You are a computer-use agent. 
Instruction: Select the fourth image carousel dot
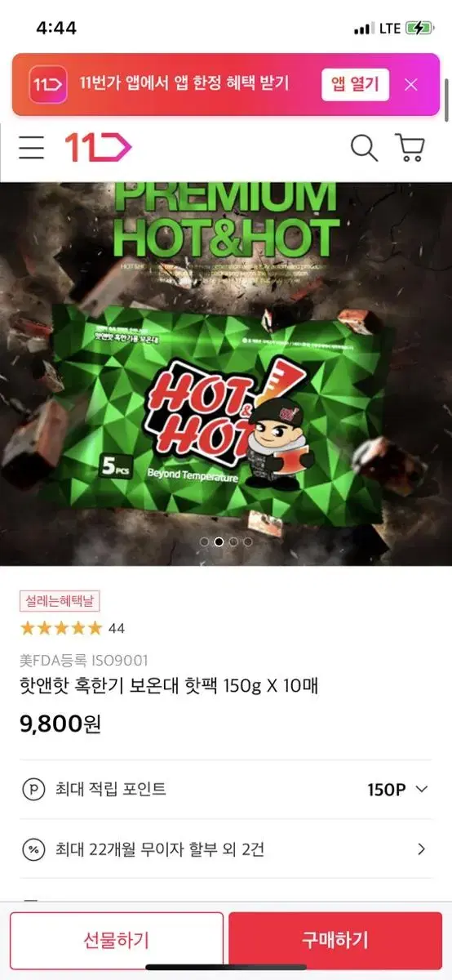[248, 541]
